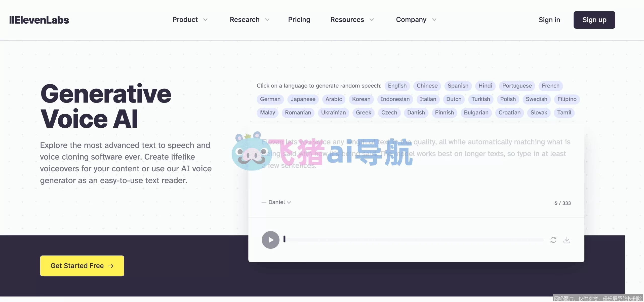This screenshot has height=302, width=644.
Task: Select the Bulgarian language chip
Action: (x=476, y=113)
